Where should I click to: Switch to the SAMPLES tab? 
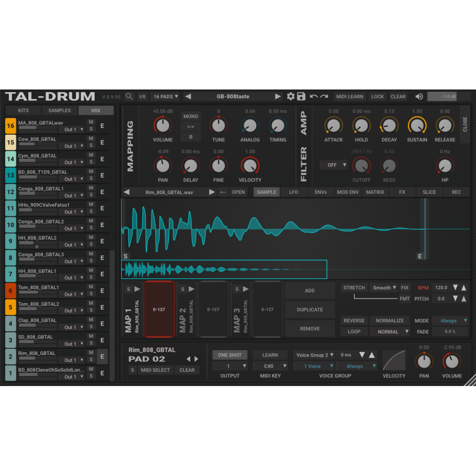[59, 110]
